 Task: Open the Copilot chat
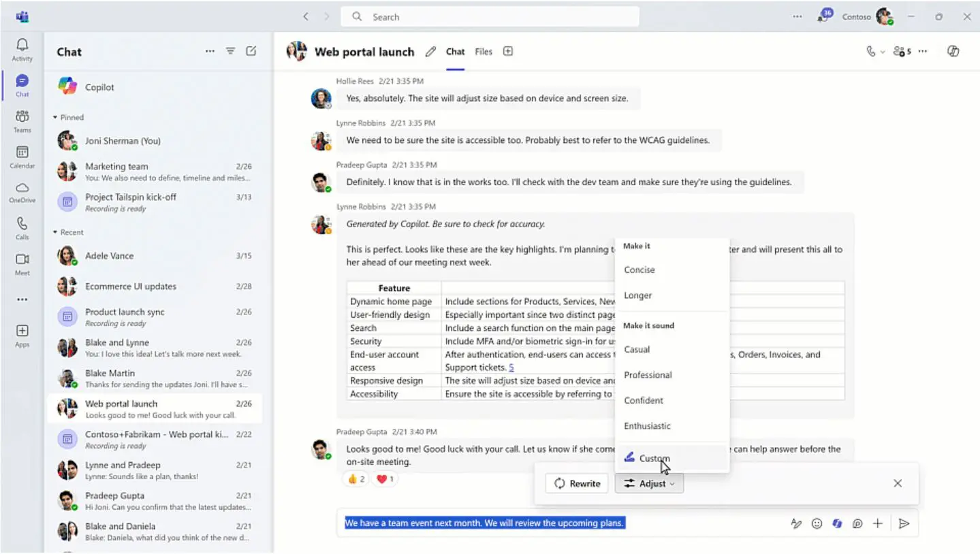pyautogui.click(x=155, y=87)
